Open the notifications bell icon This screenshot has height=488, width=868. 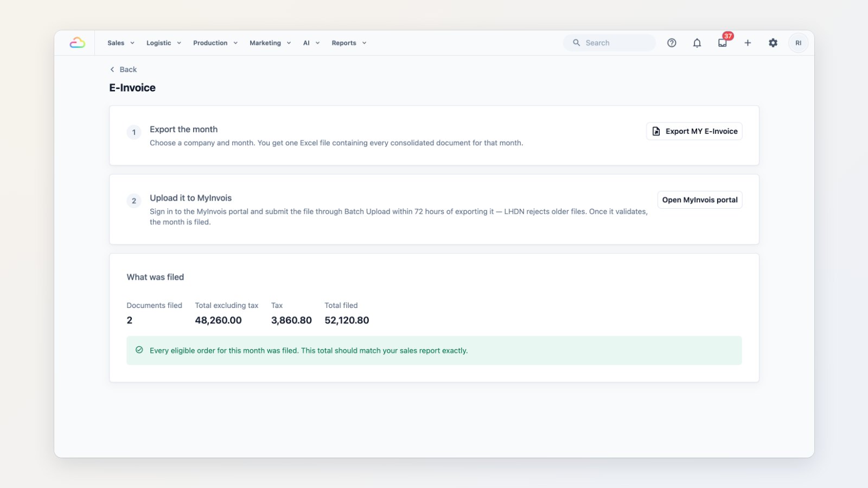[x=697, y=43]
